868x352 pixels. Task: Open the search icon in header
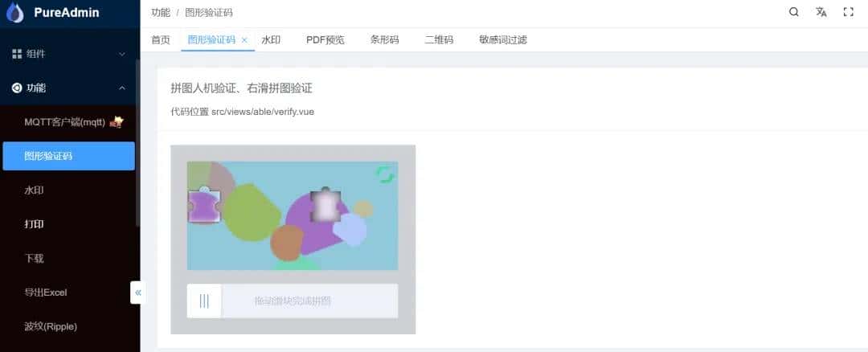[794, 12]
